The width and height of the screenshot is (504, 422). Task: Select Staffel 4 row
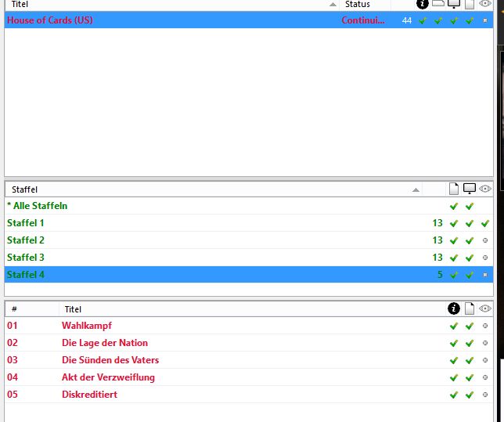(x=249, y=275)
